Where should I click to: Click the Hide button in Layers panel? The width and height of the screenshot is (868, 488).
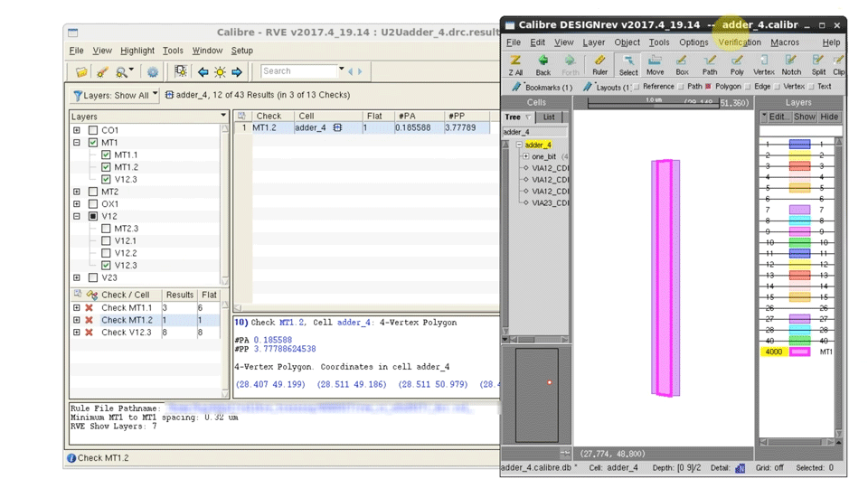tap(829, 117)
